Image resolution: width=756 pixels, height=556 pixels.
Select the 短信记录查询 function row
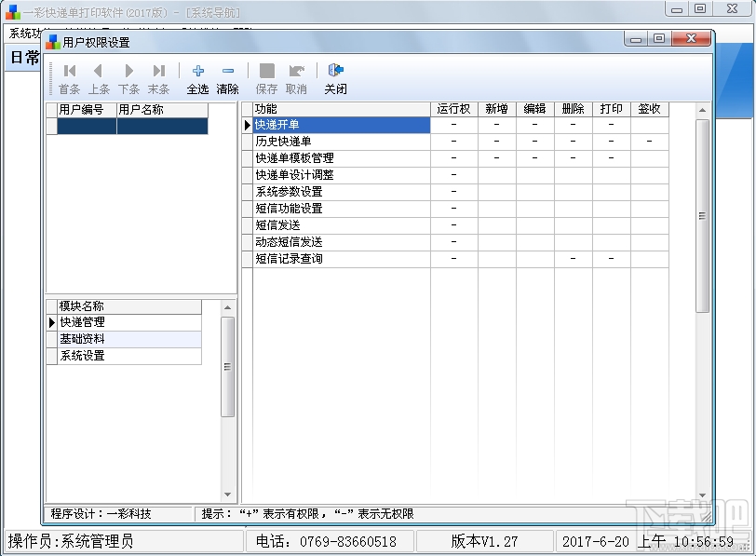342,259
